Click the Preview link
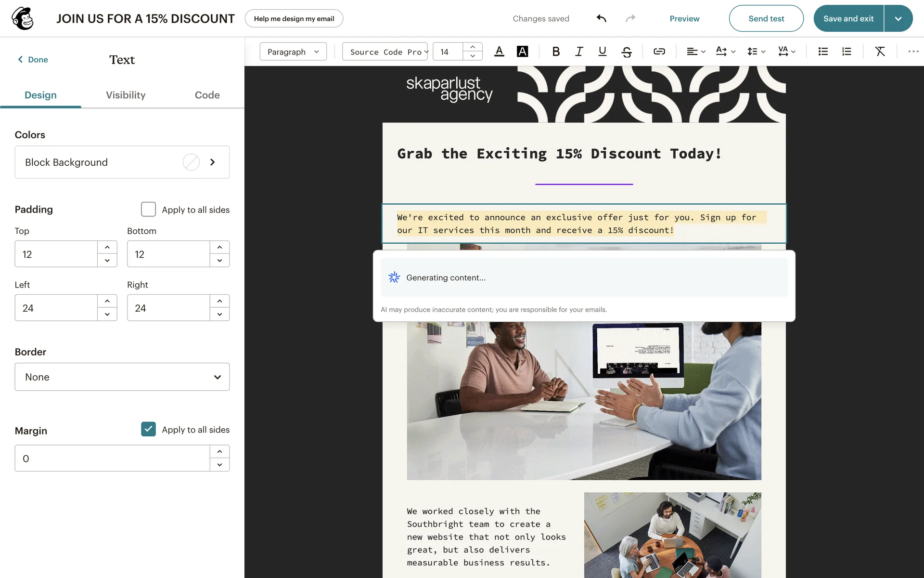This screenshot has height=578, width=924. coord(684,18)
